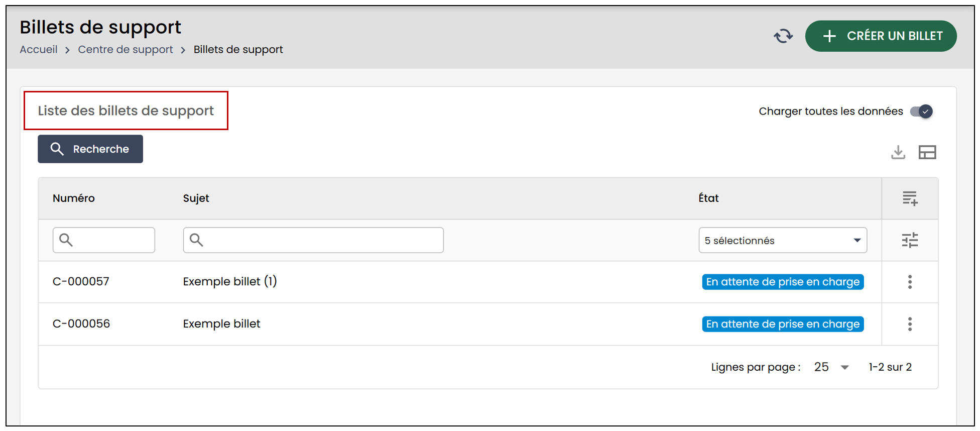This screenshot has width=980, height=431.
Task: Click the Recherche button
Action: coord(90,149)
